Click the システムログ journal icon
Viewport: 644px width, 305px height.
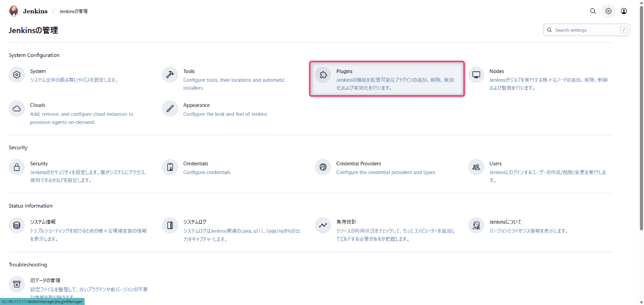click(170, 226)
